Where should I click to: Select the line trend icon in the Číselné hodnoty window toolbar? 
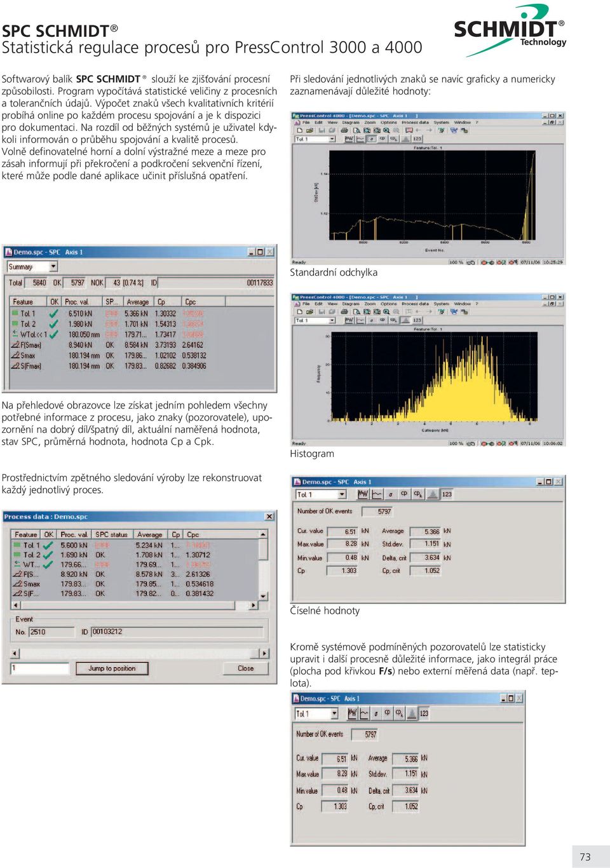[x=377, y=494]
